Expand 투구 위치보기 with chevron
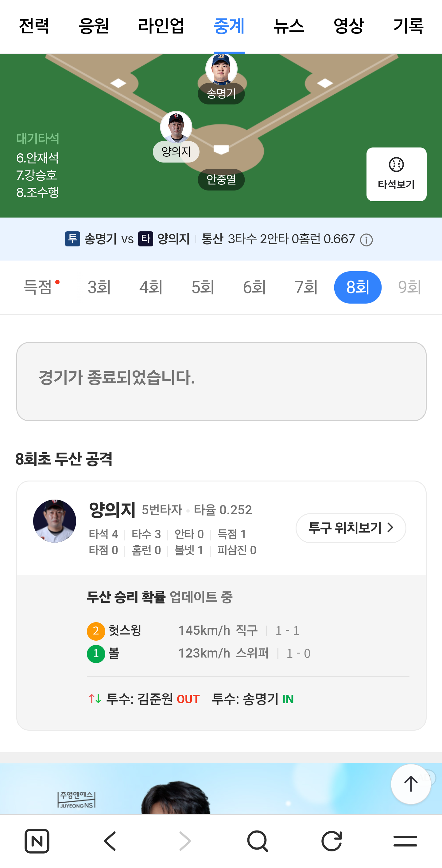Viewport: 442px width, 868px height. (x=351, y=528)
